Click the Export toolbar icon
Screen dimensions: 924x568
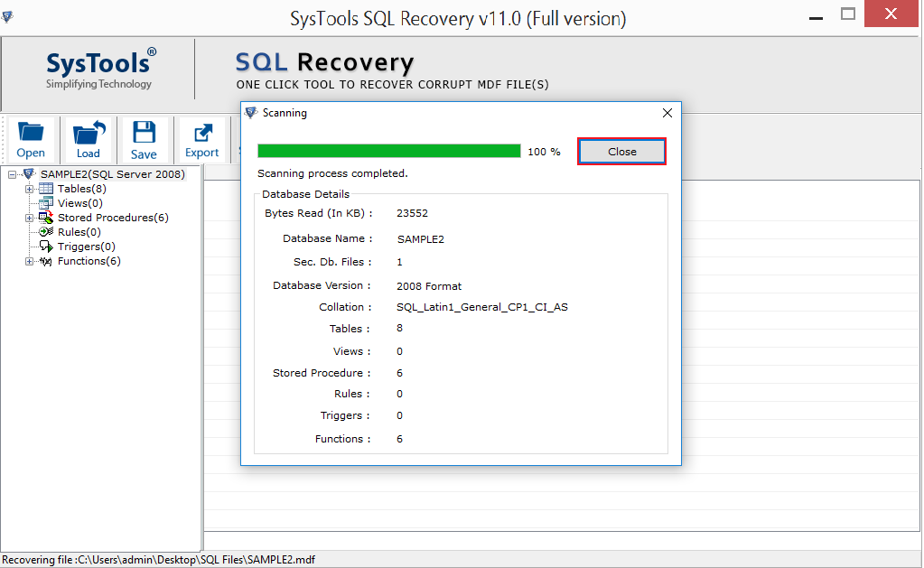(202, 140)
